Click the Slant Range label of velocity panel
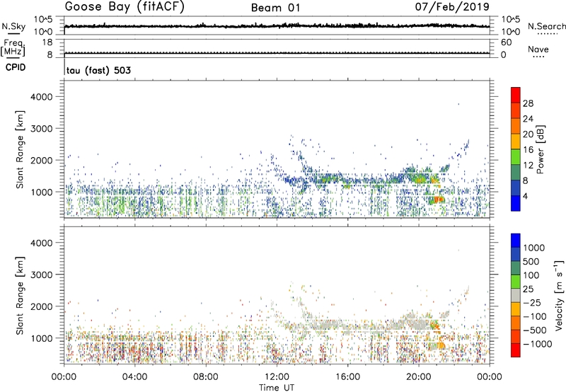This screenshot has height=392, width=566. tap(20, 295)
